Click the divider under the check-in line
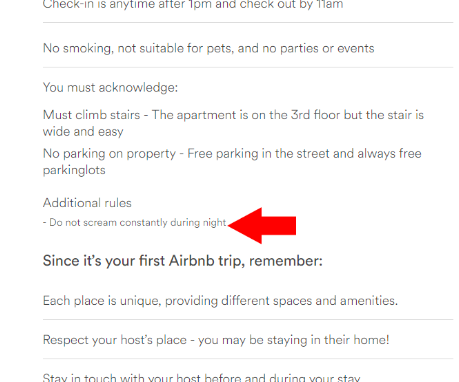Image resolution: width=459 pixels, height=382 pixels. (x=248, y=23)
